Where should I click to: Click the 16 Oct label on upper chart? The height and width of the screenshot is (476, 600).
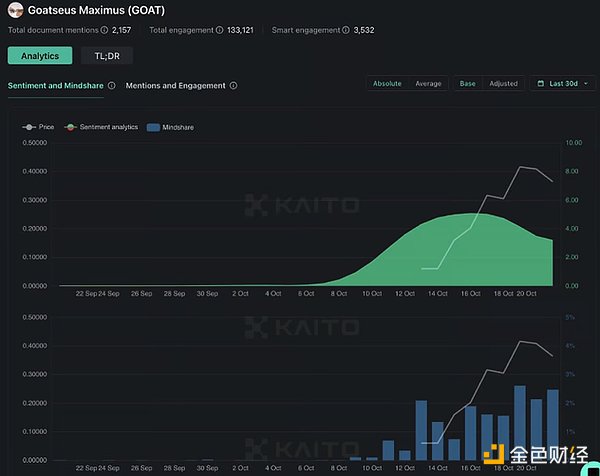point(471,293)
